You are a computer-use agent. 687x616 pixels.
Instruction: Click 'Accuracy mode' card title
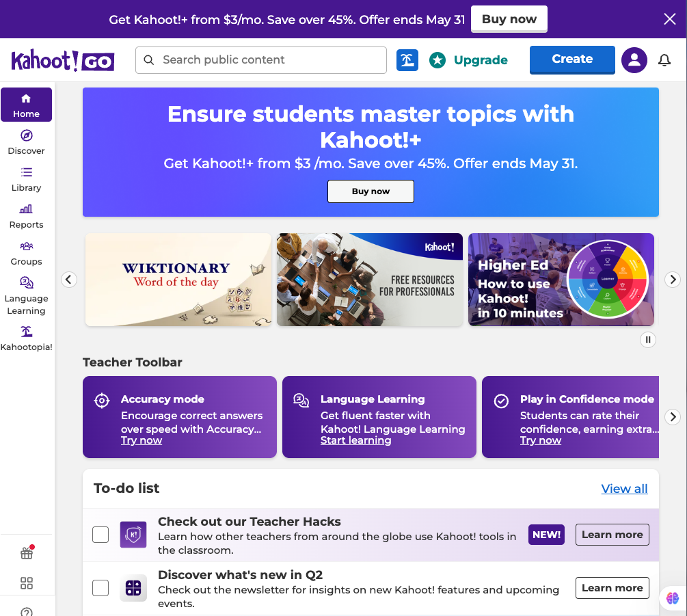(x=163, y=399)
